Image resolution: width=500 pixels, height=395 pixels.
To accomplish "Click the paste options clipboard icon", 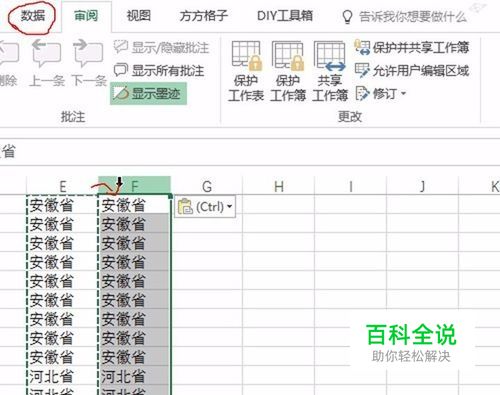I will point(185,207).
